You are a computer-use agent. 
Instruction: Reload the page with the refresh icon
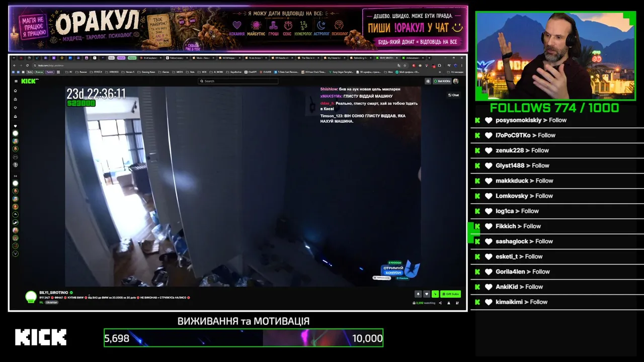[x=28, y=65]
